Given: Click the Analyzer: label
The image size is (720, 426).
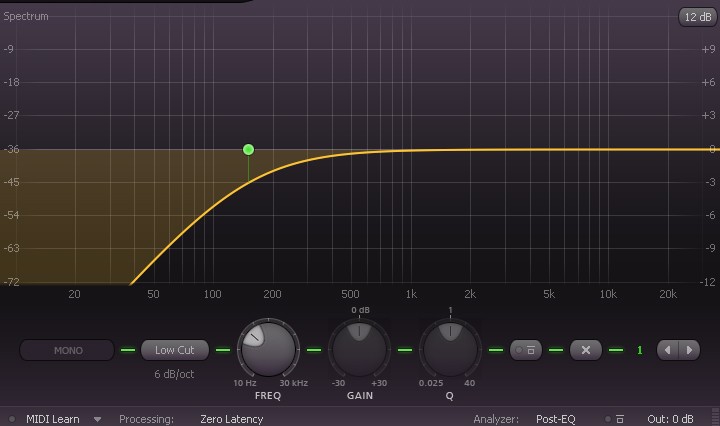Looking at the screenshot, I should click(x=496, y=419).
